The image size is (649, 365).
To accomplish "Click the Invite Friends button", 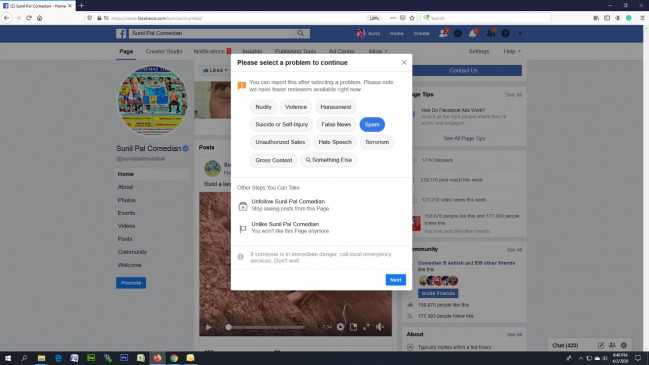I will pyautogui.click(x=438, y=293).
